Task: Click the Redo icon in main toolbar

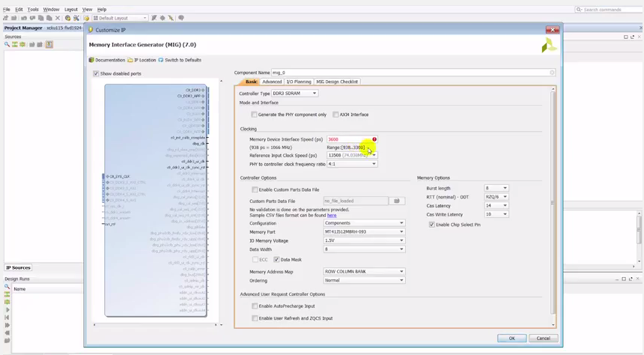Action: coord(32,18)
